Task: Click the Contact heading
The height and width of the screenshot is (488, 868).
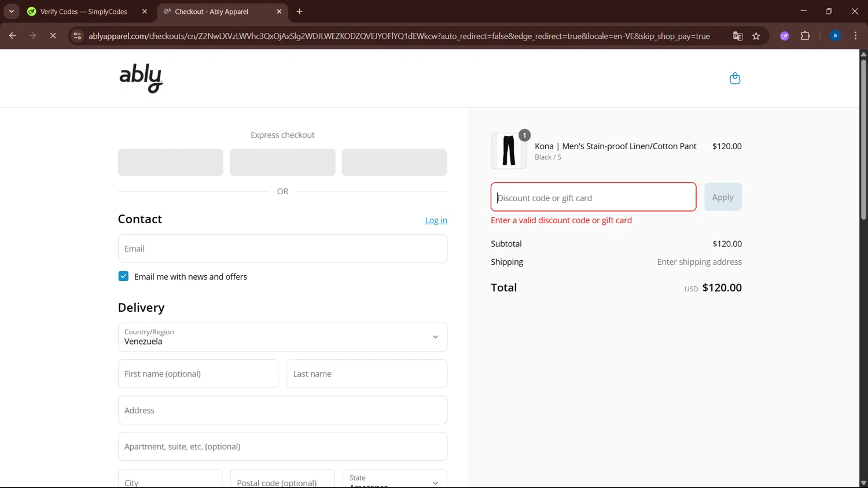Action: 140,219
